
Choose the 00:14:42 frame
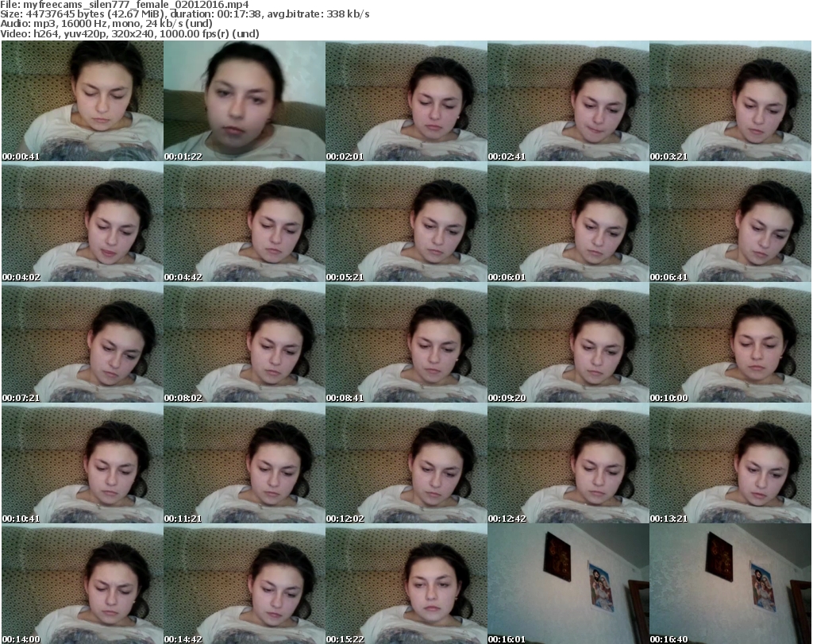245,584
